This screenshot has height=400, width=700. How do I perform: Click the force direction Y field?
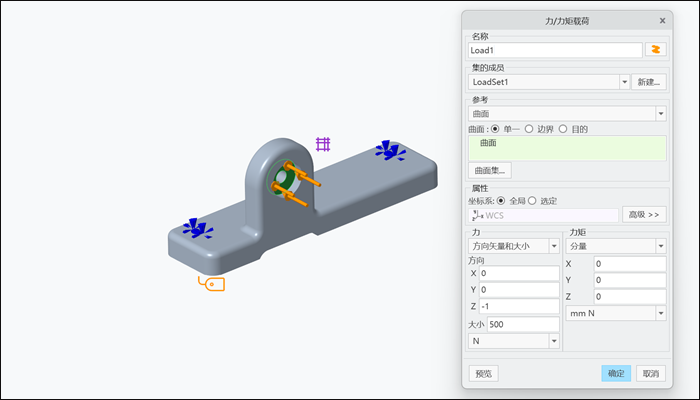(519, 290)
